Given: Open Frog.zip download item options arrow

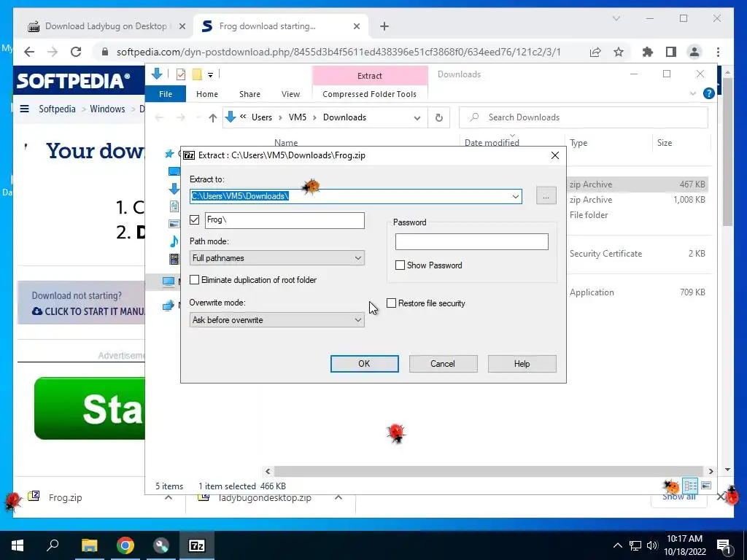Looking at the screenshot, I should click(169, 497).
